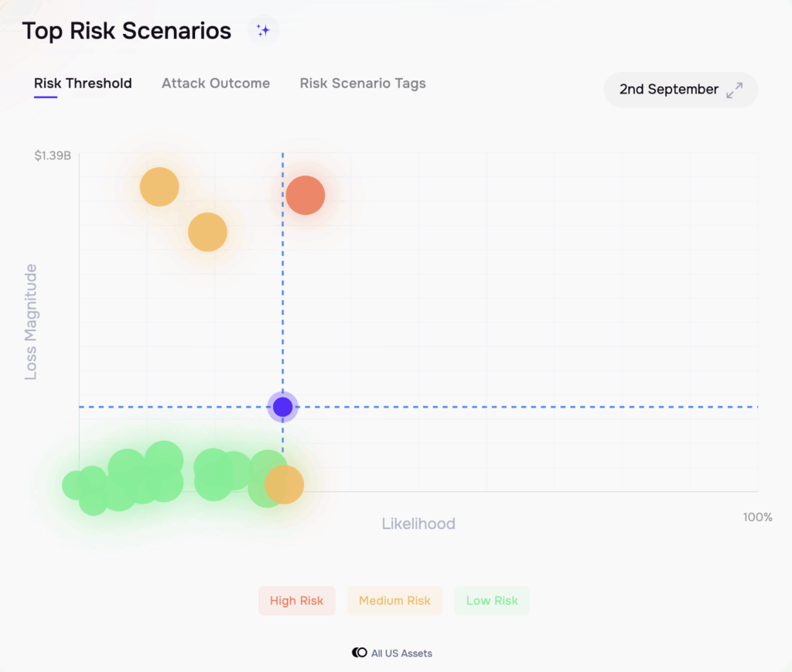792x672 pixels.
Task: Expand the chart with the arrows icon
Action: [x=735, y=90]
